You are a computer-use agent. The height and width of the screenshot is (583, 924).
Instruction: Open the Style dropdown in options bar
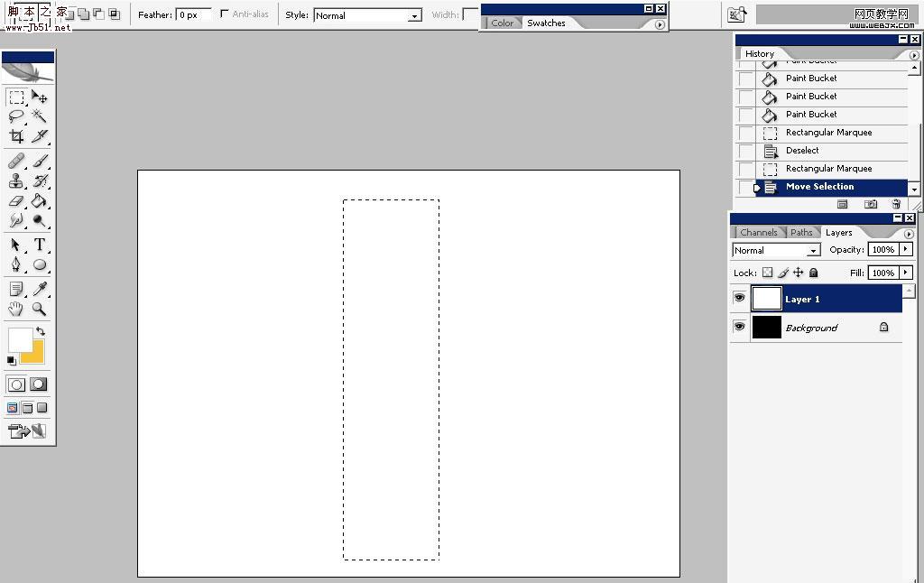click(x=413, y=15)
